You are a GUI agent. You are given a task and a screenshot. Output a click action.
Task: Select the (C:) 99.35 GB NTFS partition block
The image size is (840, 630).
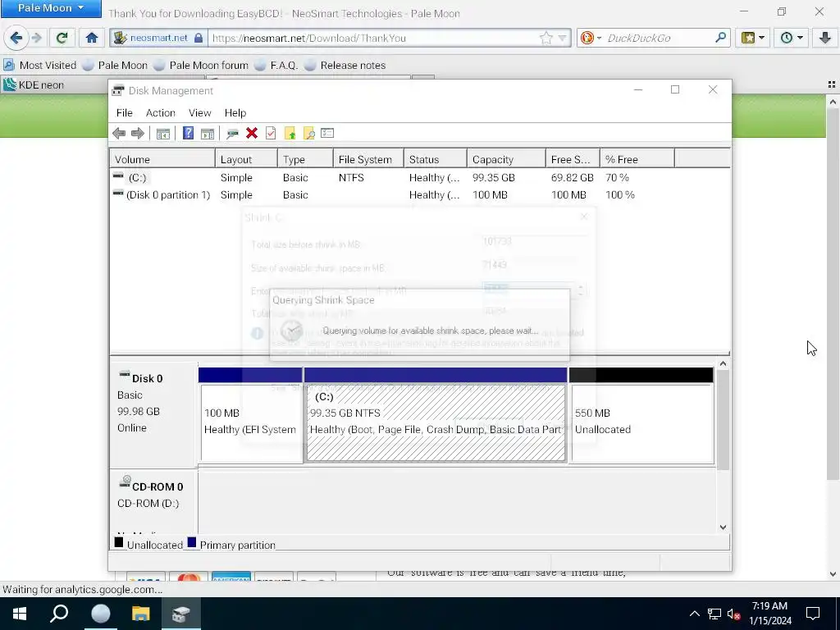point(436,414)
